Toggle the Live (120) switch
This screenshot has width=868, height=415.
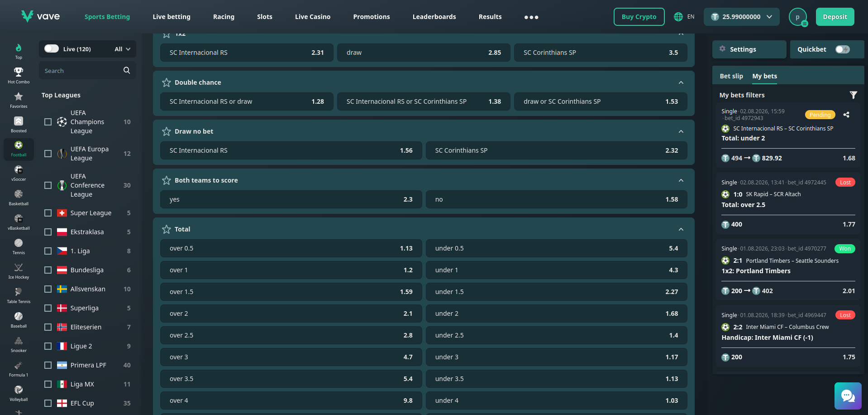coord(52,48)
